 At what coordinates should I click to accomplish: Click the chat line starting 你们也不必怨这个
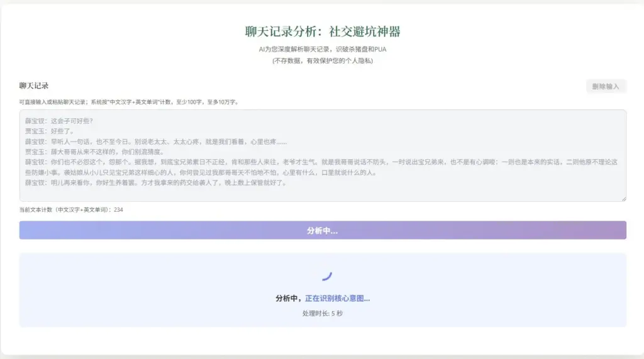tap(321, 167)
